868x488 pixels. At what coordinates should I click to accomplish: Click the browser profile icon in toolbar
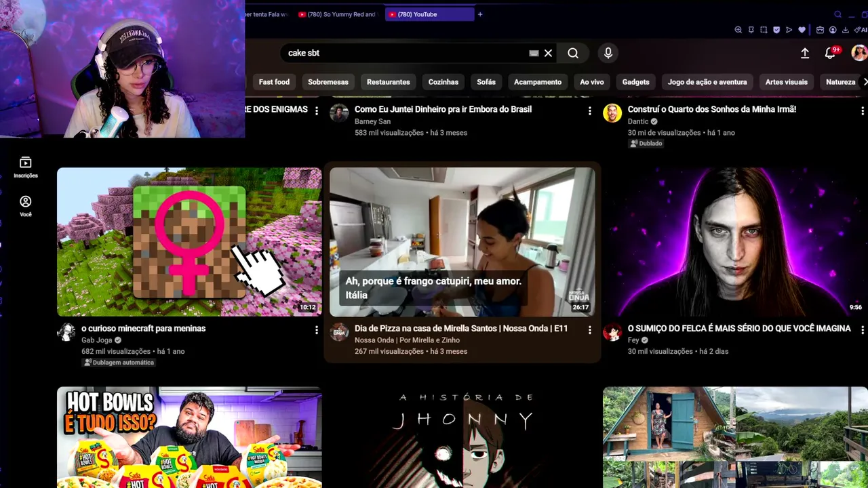832,30
